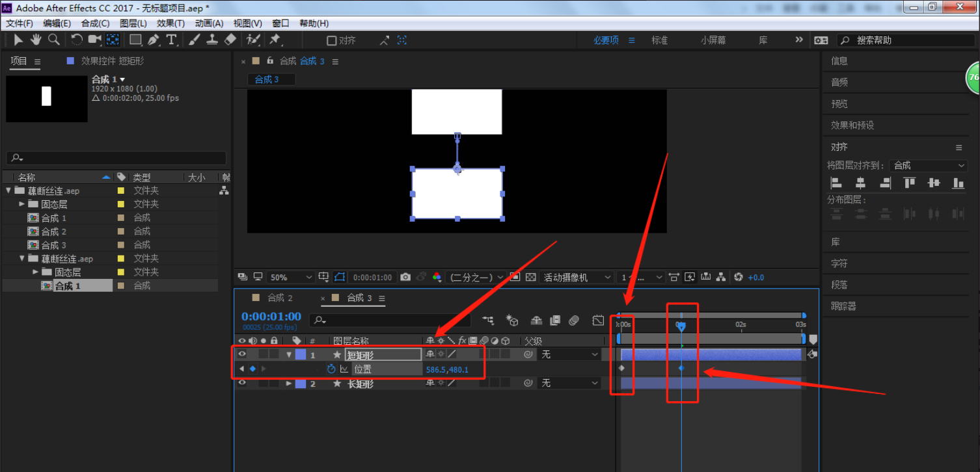Viewport: 980px width, 472px height.
Task: Align layers horizontally centered
Action: coord(860,183)
